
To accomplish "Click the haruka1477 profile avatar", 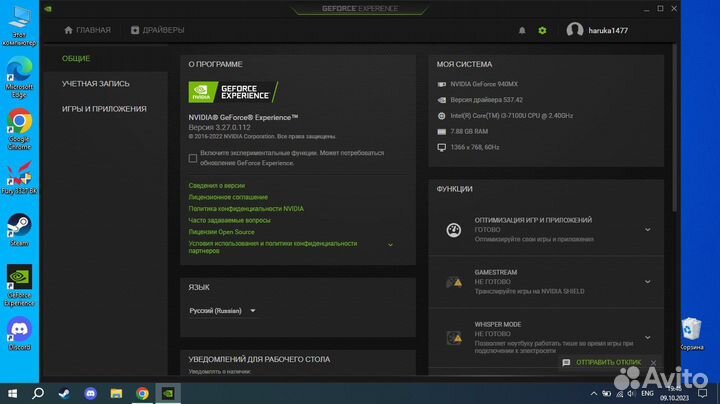I will point(574,30).
